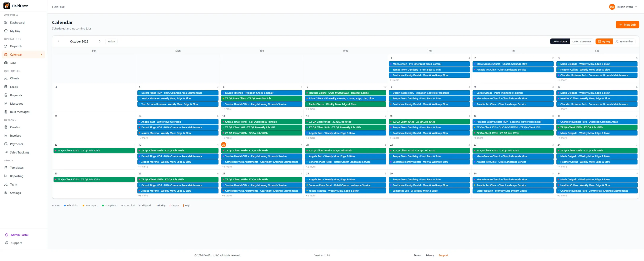Open the Reporting bar chart icon
This screenshot has height=261, width=644.
(x=6, y=176)
